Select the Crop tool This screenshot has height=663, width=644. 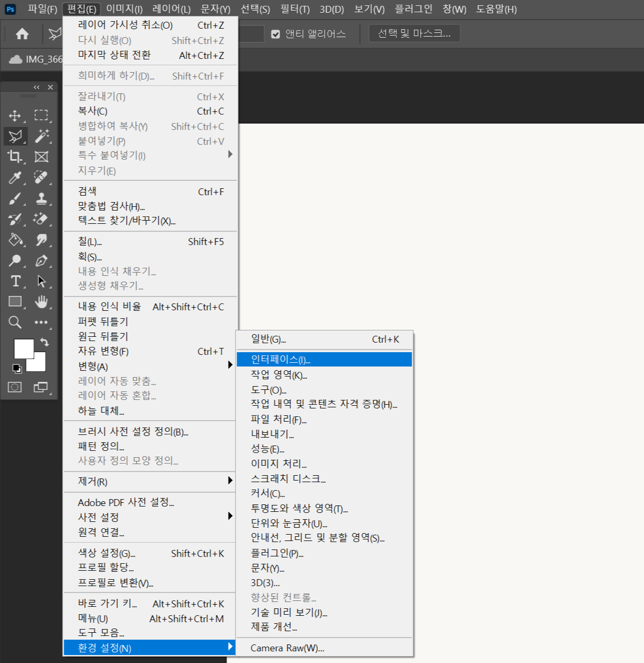click(15, 156)
